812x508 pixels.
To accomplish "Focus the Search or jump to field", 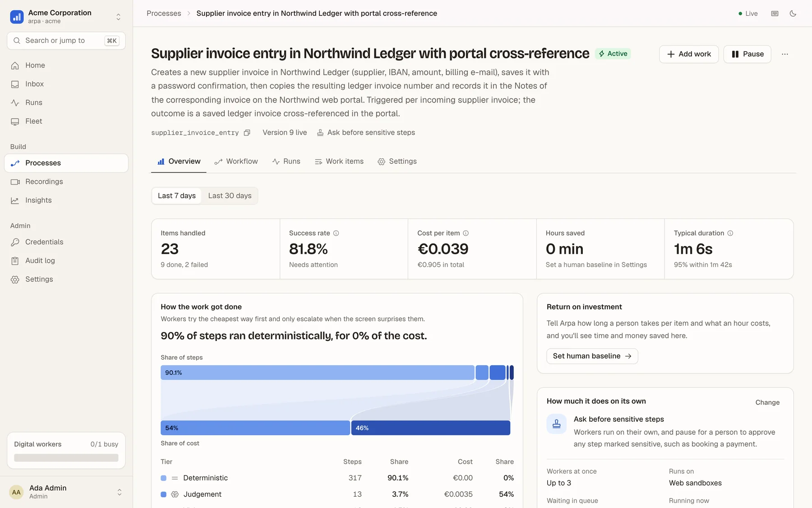I will click(x=66, y=41).
